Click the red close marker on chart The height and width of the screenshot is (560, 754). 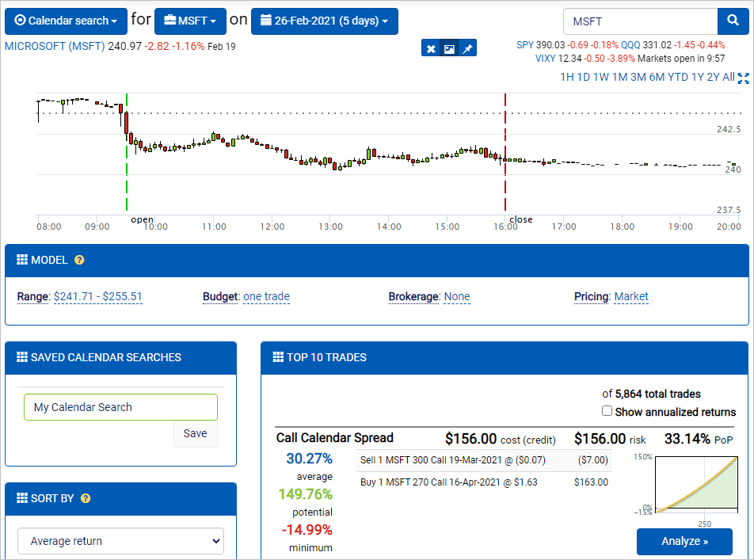(x=505, y=152)
